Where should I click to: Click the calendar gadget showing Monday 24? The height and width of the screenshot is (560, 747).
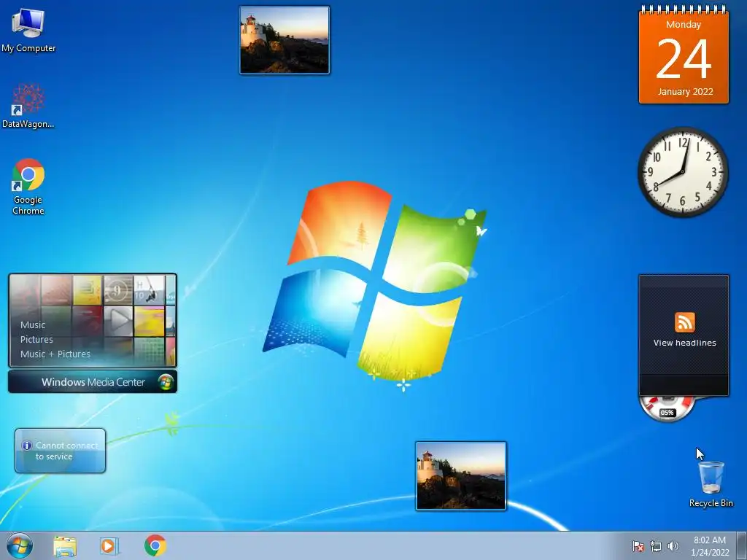(684, 55)
